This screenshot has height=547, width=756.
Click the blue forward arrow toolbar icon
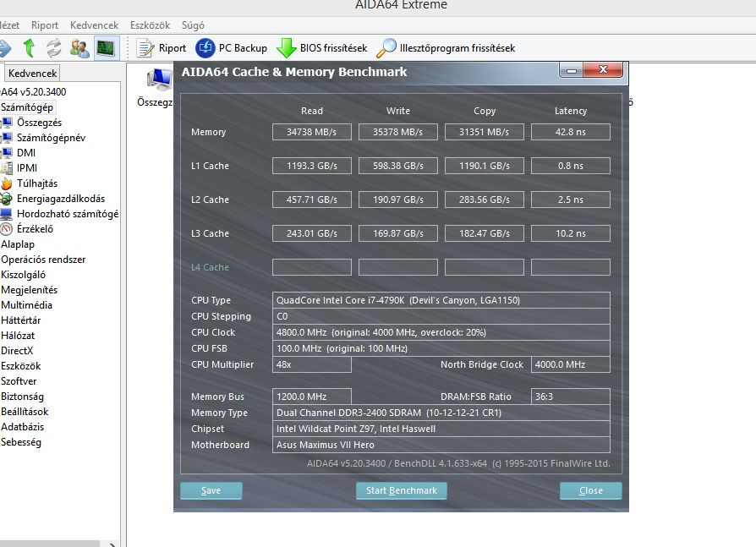pos(5,48)
